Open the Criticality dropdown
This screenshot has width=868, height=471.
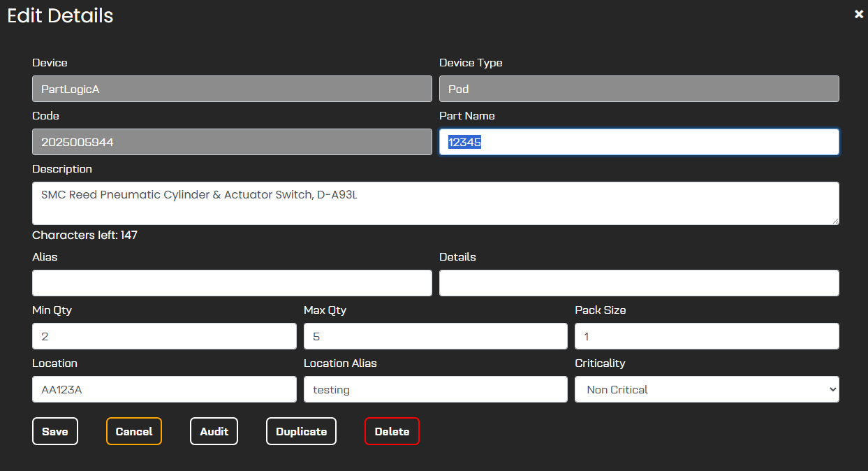(707, 389)
